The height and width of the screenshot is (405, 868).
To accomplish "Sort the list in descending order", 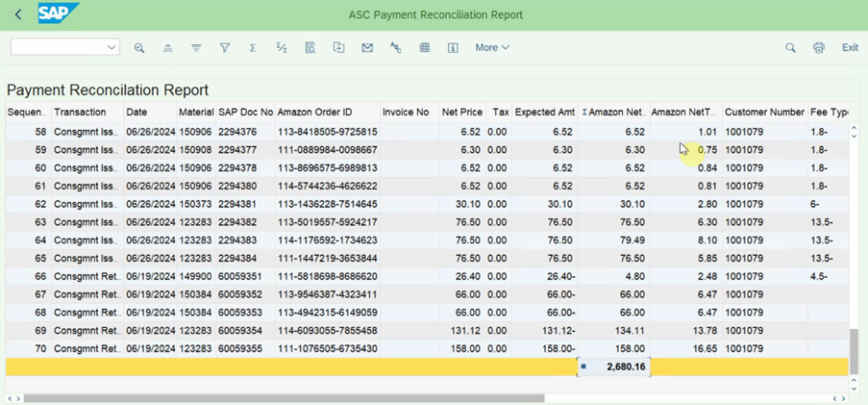I will tap(196, 48).
